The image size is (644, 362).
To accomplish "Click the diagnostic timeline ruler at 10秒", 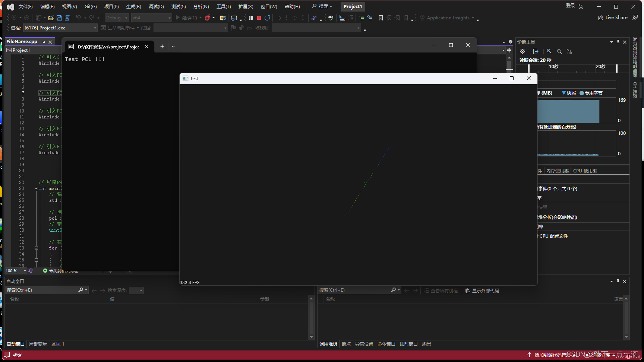I will pos(553,66).
